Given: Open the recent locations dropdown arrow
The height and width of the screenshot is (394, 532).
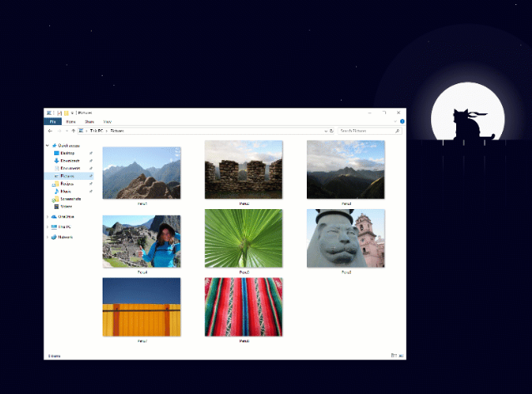Looking at the screenshot, I should tap(67, 131).
